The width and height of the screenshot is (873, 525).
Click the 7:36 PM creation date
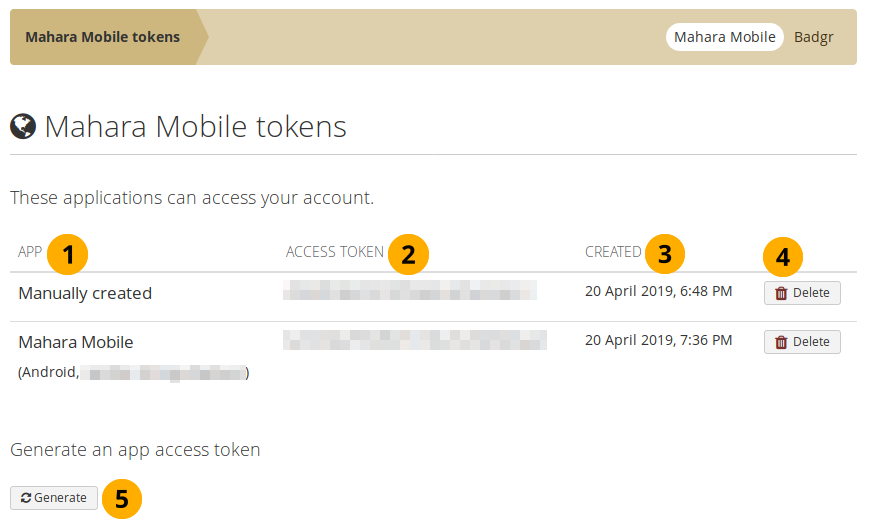658,340
